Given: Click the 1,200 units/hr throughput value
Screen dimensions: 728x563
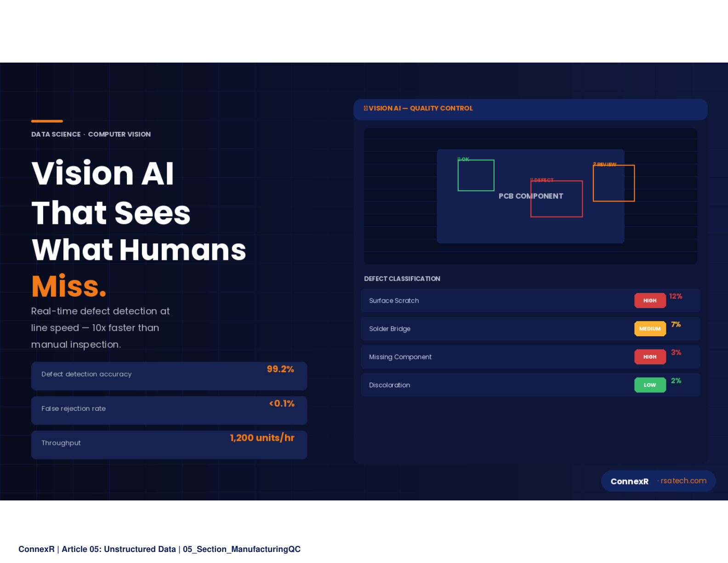Looking at the screenshot, I should click(x=262, y=438).
